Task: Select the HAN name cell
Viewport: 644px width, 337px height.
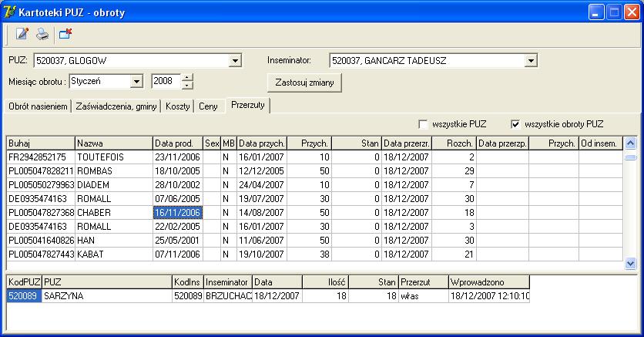Action: [114, 241]
